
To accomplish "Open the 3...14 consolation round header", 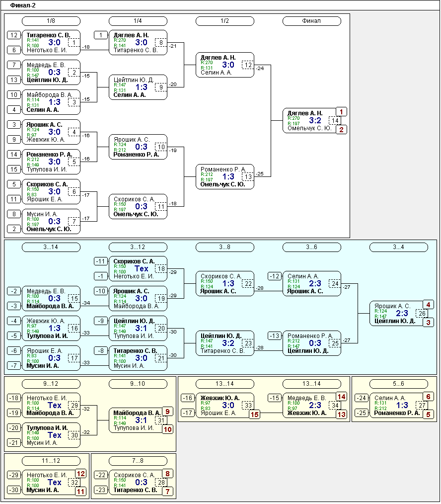I will click(x=51, y=247).
